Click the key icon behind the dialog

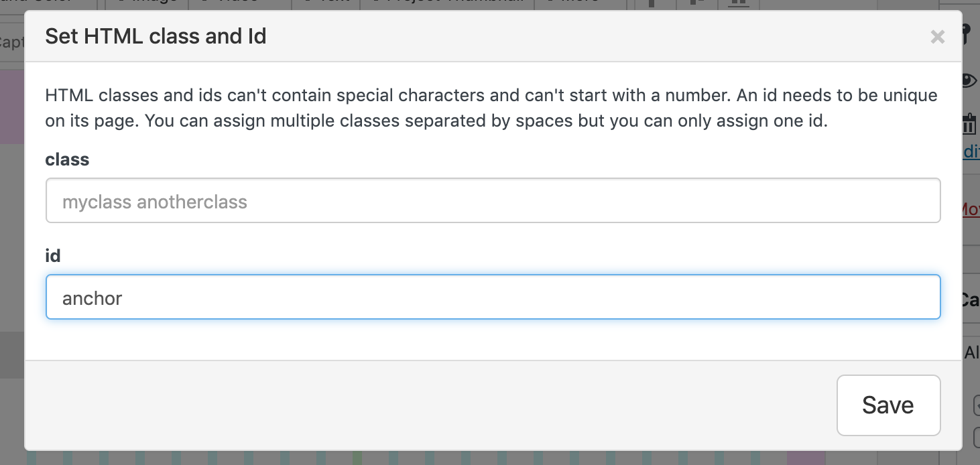tap(968, 34)
